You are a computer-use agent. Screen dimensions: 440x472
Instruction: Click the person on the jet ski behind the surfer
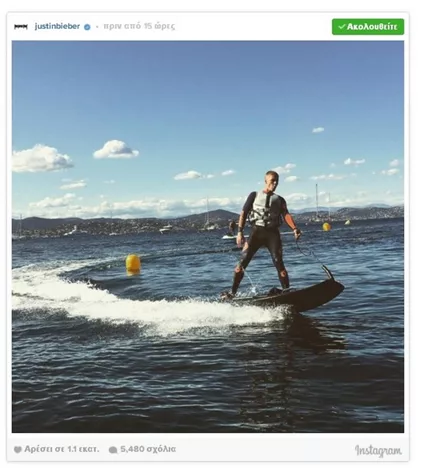click(x=231, y=230)
